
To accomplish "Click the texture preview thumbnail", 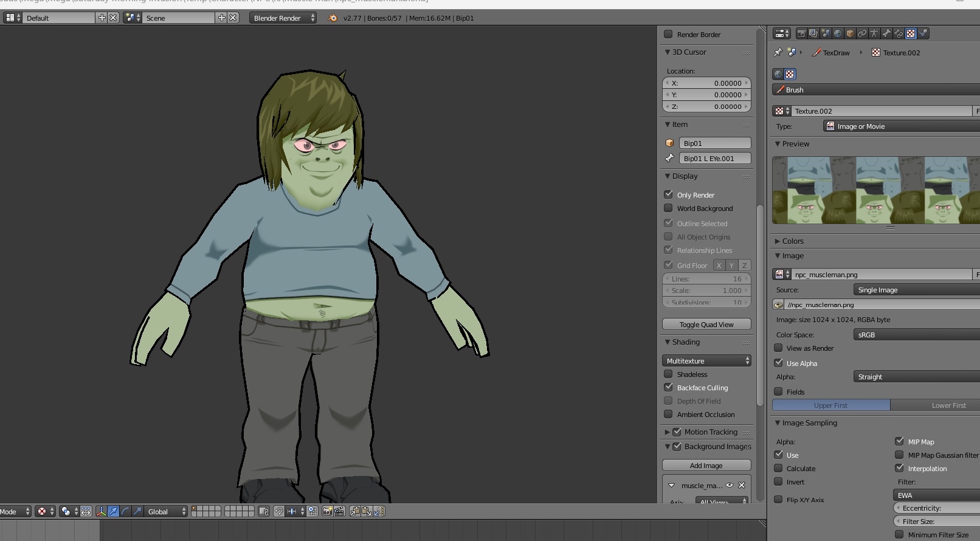I will 876,190.
